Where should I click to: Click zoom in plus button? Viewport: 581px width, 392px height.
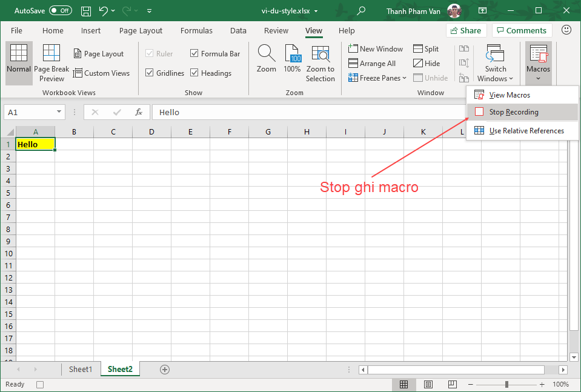542,385
